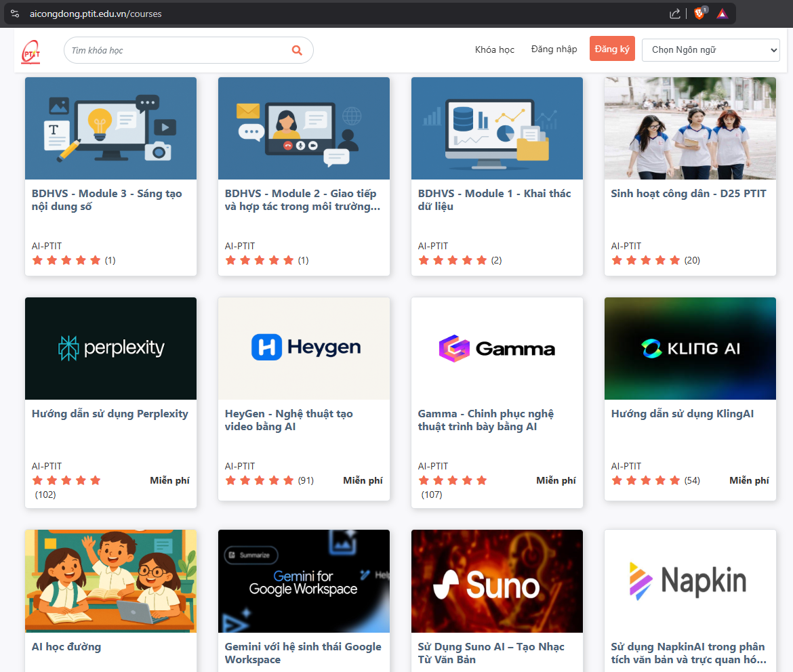Click 'AI-PTIT' author on the Gamma card
The width and height of the screenshot is (793, 672).
(433, 466)
